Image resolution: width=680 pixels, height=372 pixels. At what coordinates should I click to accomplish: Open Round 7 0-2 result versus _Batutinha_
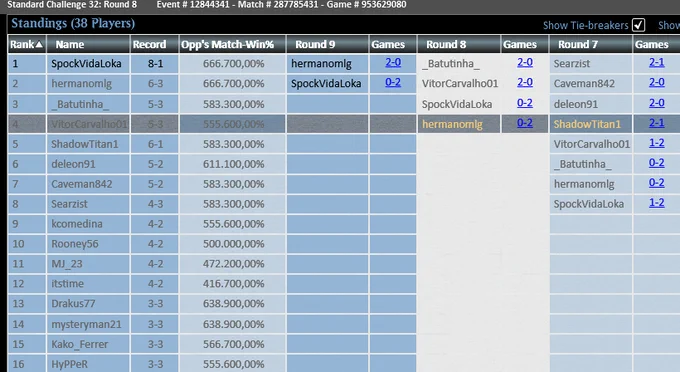coord(657,163)
